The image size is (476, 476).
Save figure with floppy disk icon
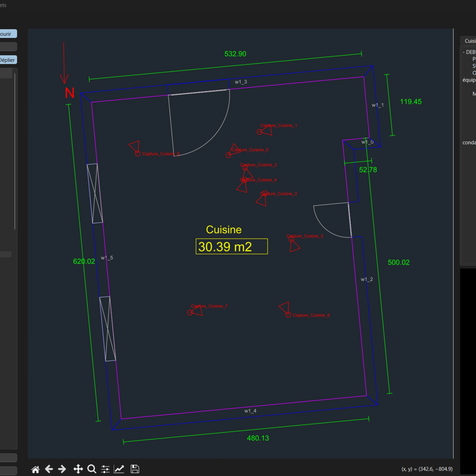[135, 469]
